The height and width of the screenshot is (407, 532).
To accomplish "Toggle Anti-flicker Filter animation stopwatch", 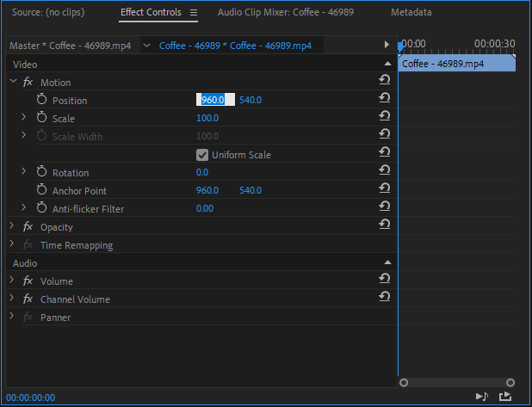I will coord(41,207).
